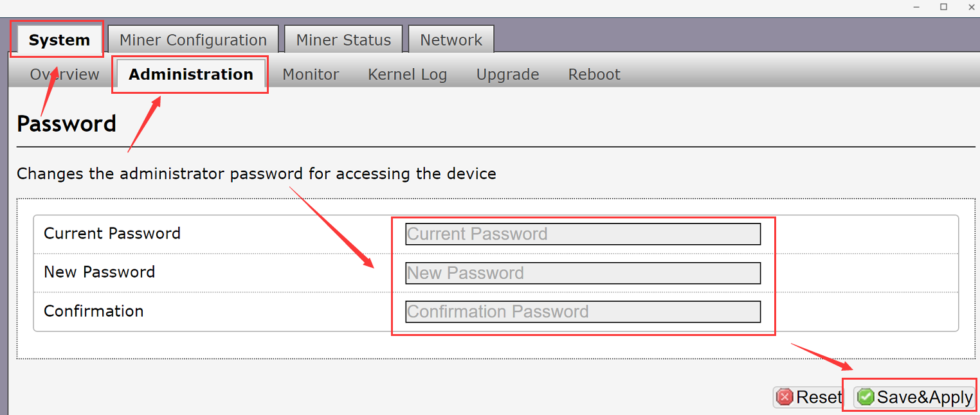980x415 pixels.
Task: Click Reboot to restart the device
Action: [594, 74]
